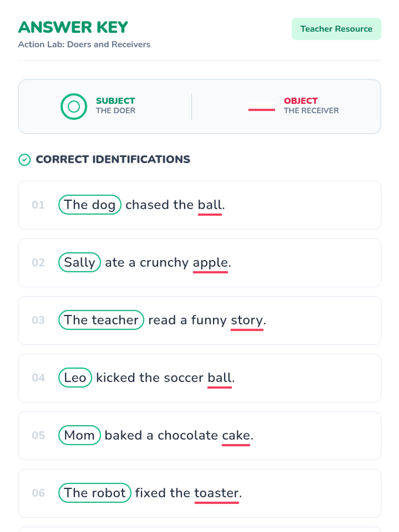This screenshot has height=532, width=399.
Task: Click the circled subject 'Mom'
Action: pos(79,435)
